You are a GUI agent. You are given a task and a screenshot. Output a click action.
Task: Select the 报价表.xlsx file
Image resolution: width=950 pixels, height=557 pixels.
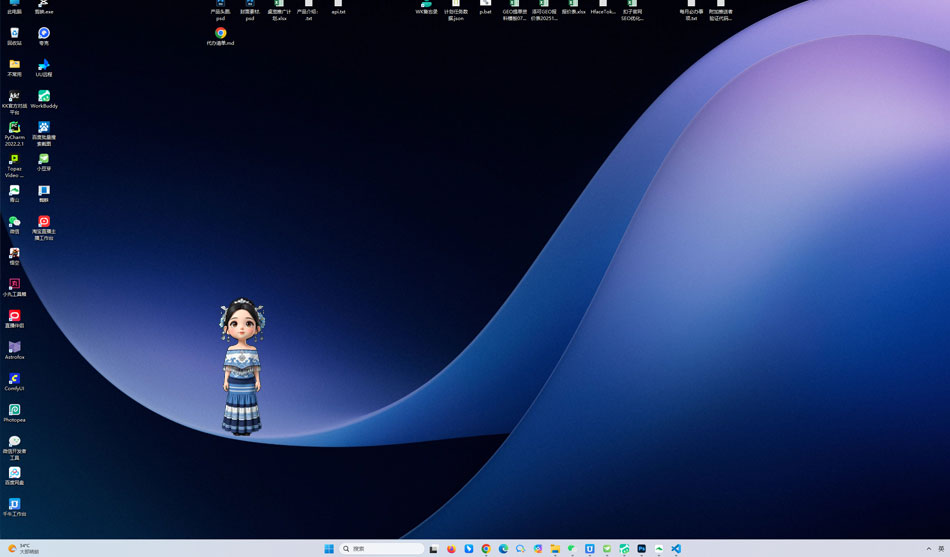pos(573,7)
